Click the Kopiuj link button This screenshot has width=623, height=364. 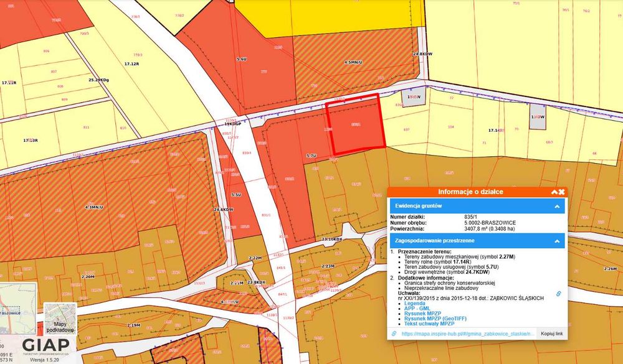tap(551, 334)
